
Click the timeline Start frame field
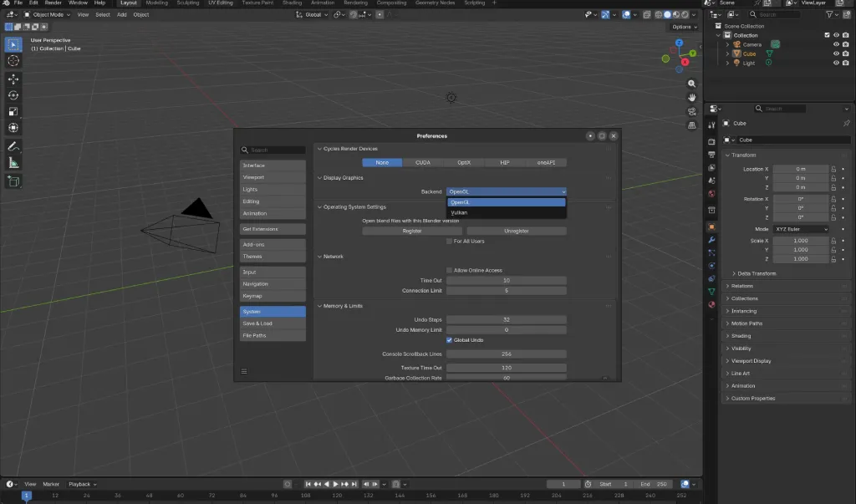tap(614, 484)
